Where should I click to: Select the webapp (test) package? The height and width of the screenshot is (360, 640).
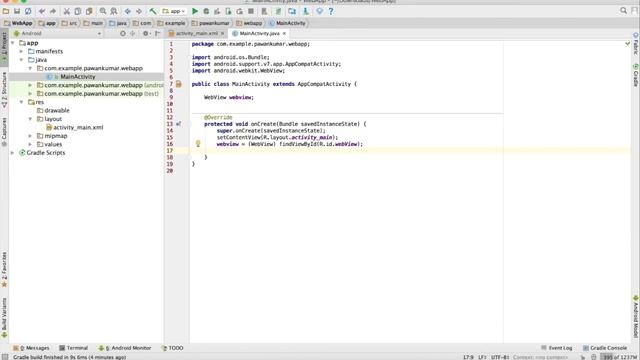click(x=101, y=93)
